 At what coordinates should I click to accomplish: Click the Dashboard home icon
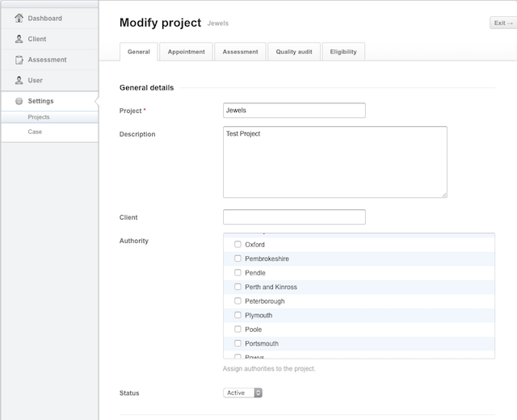[x=19, y=18]
